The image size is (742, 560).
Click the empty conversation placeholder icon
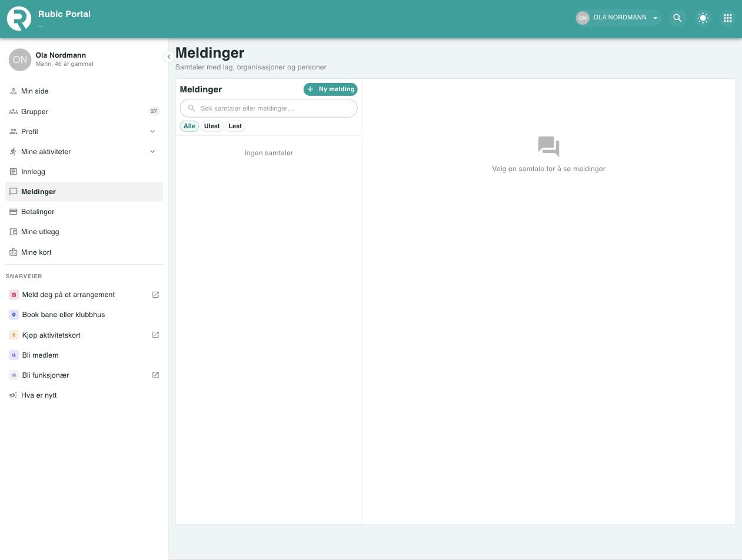coord(548,146)
